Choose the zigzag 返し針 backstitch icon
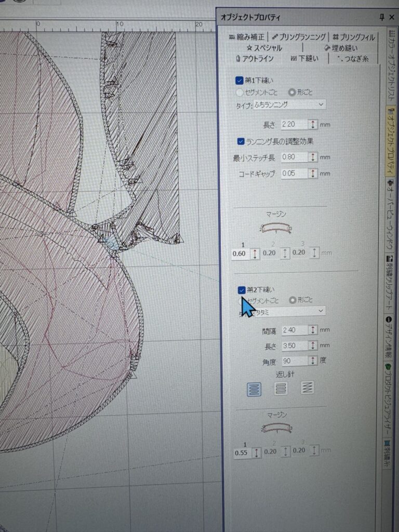The image size is (399, 532). coord(308,388)
